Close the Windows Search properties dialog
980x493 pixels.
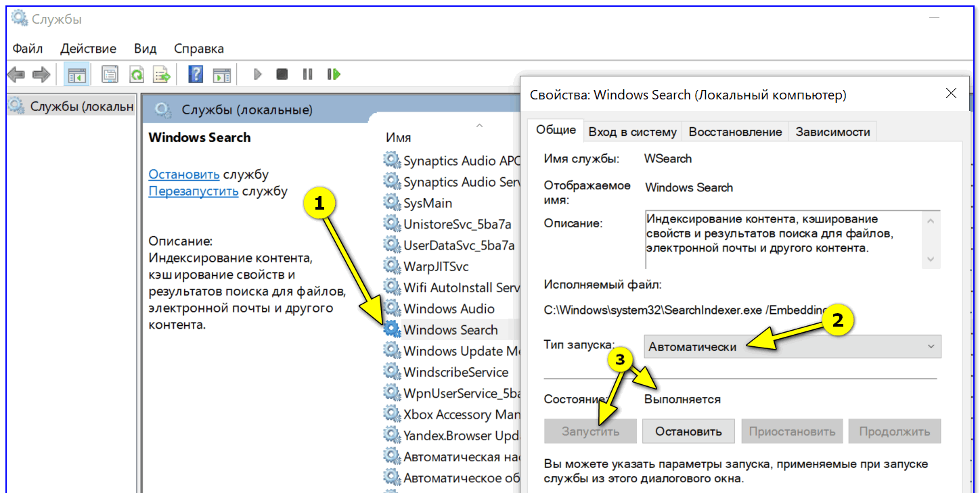pyautogui.click(x=951, y=94)
